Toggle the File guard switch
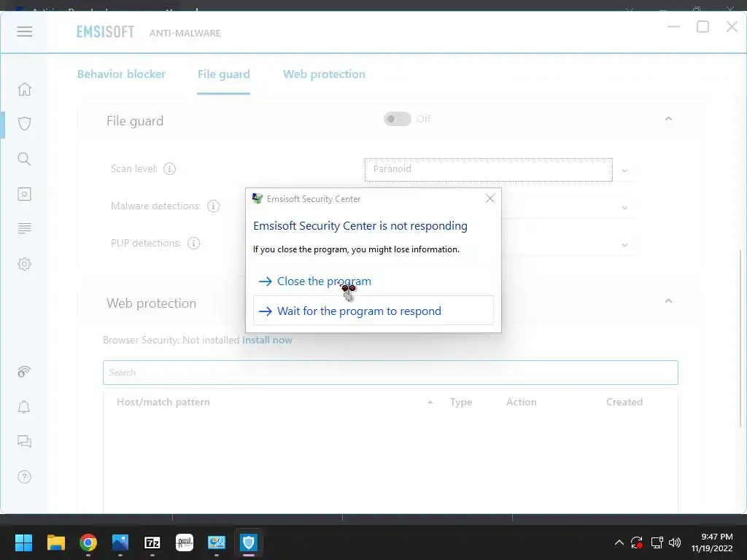Screen dimensions: 747x560 [398, 119]
